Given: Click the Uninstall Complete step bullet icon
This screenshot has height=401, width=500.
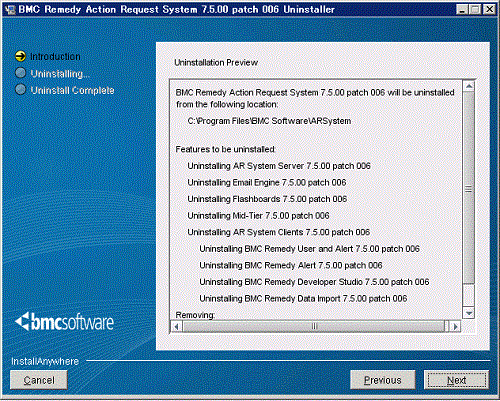Looking at the screenshot, I should [x=20, y=90].
